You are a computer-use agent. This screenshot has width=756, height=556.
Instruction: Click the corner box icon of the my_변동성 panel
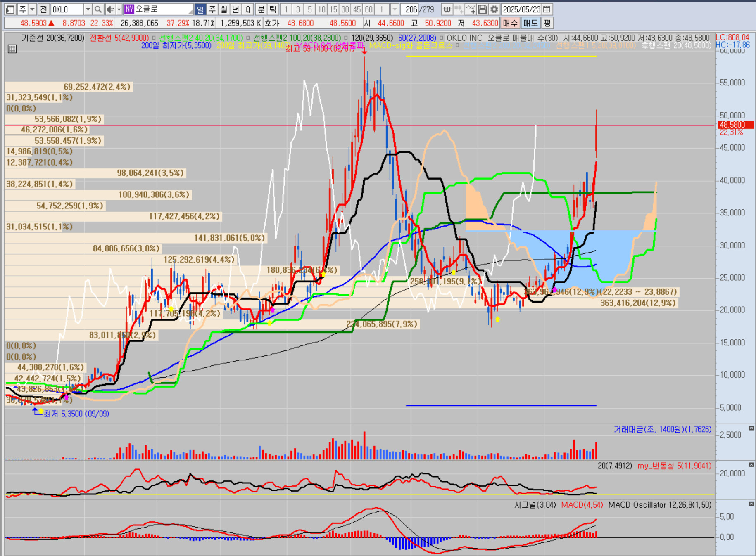[x=751, y=465]
